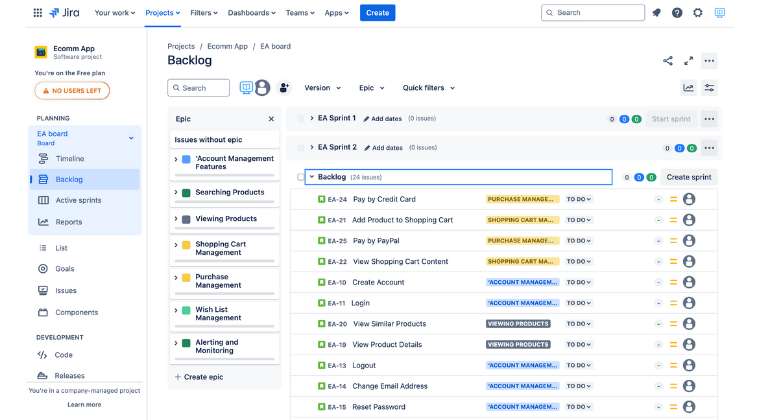Image resolution: width=760 pixels, height=420 pixels.
Task: Close the Epic panel
Action: pyautogui.click(x=271, y=119)
